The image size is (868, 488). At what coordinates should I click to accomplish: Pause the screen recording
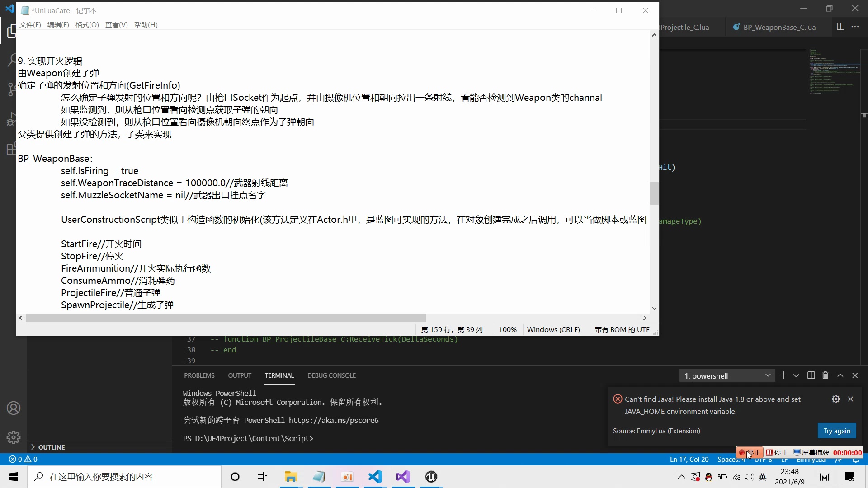[x=777, y=452]
